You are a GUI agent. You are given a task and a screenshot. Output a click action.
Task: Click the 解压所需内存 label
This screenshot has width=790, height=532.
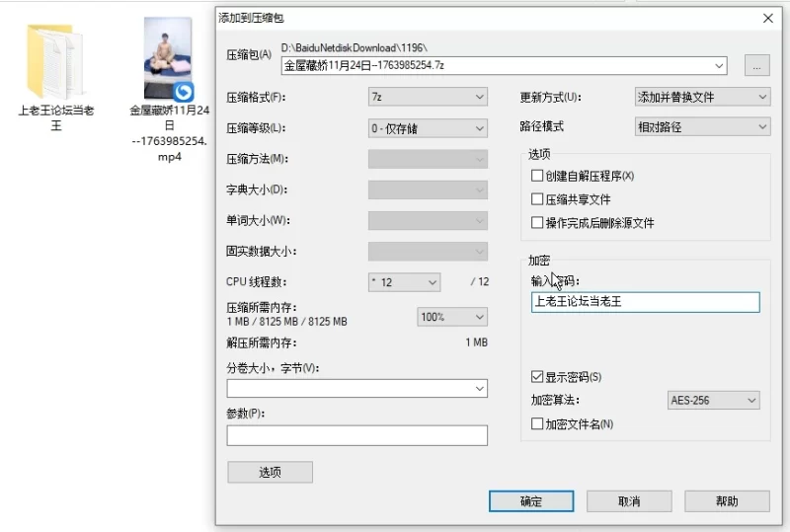pyautogui.click(x=261, y=343)
